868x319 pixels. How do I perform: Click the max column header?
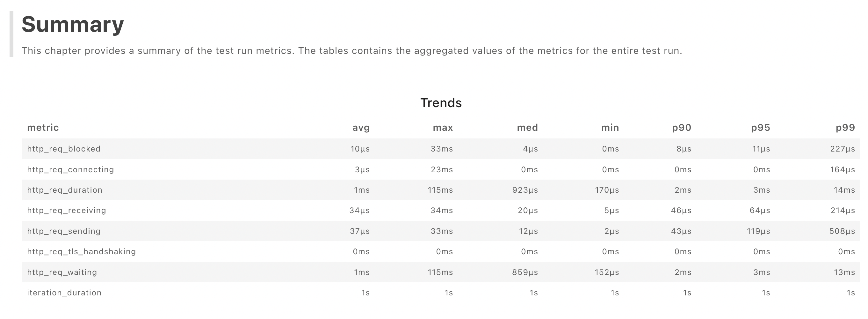point(443,128)
